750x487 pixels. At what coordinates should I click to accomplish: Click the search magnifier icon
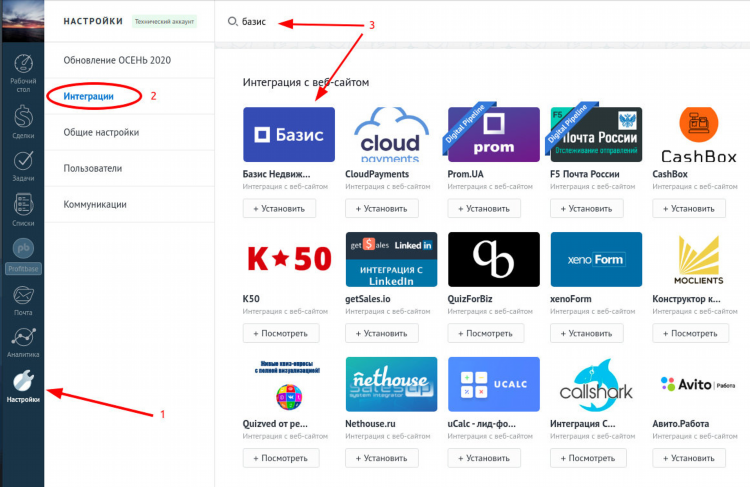tap(232, 22)
